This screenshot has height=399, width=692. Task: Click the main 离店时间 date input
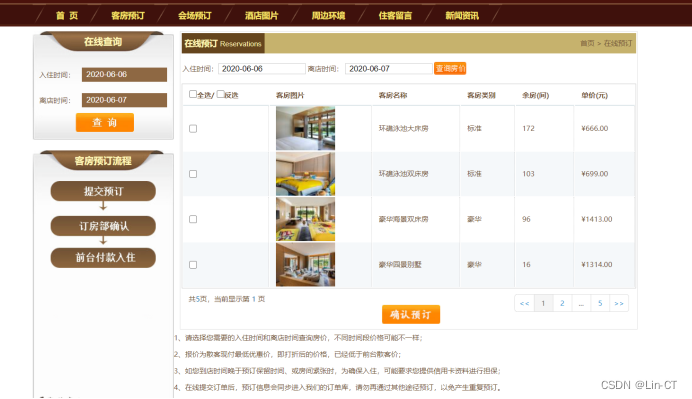tap(388, 69)
